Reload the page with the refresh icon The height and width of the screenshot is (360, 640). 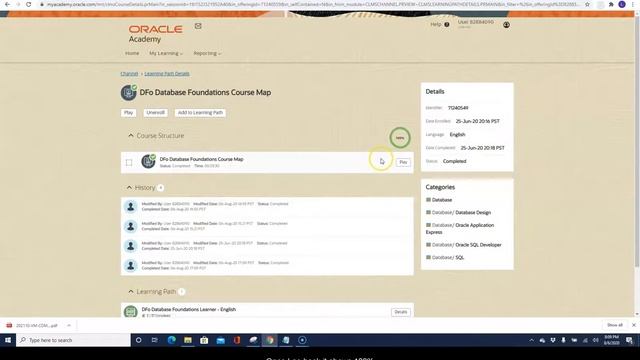(x=28, y=4)
